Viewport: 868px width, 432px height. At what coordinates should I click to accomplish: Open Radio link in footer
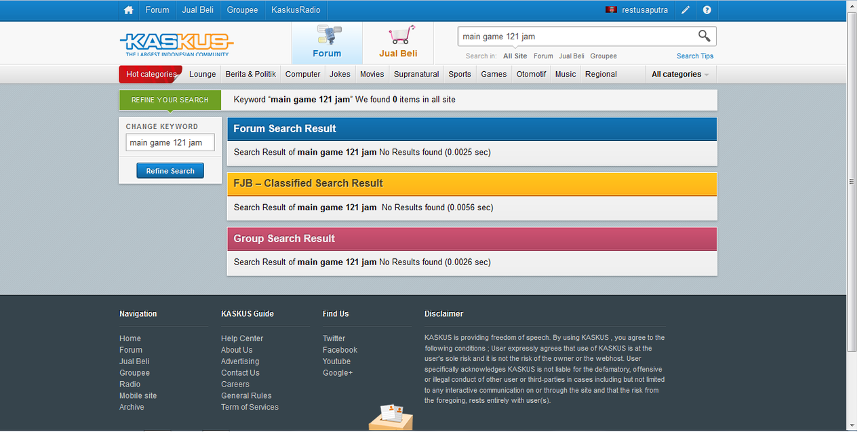click(x=130, y=385)
